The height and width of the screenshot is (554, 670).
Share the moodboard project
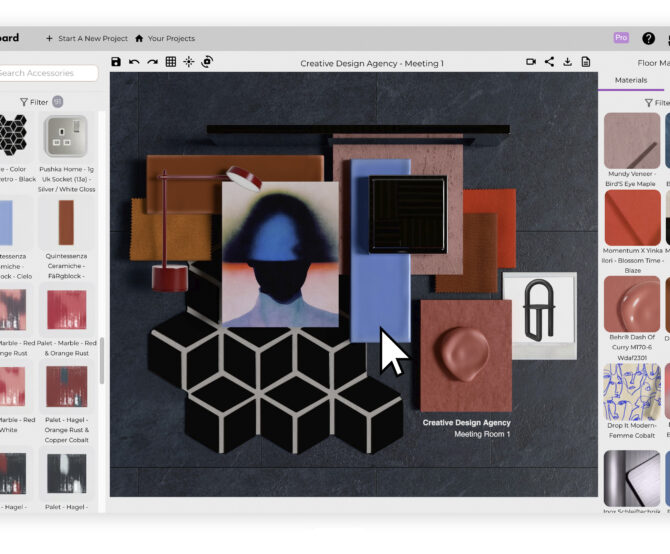(550, 62)
